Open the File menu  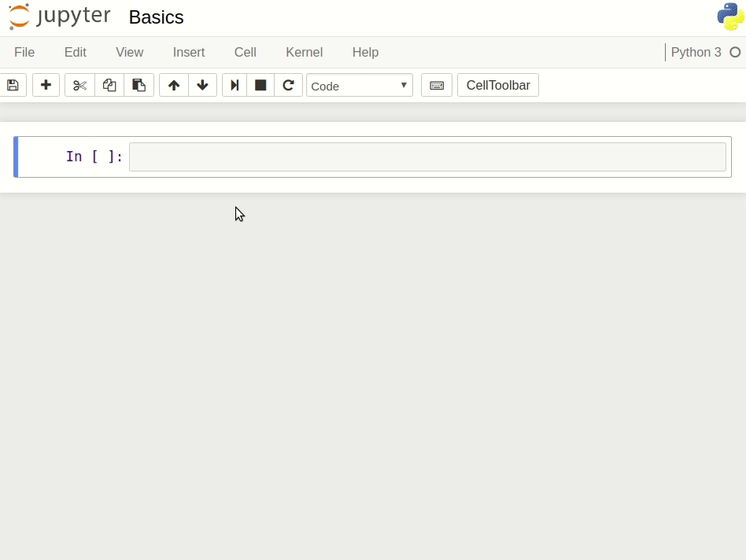(24, 52)
